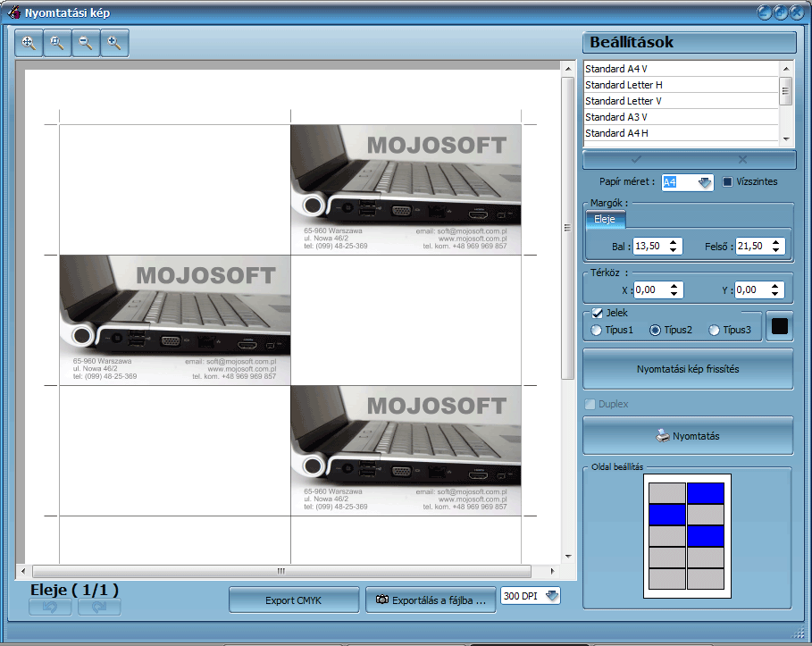Select the Standard A4 V preset
This screenshot has width=812, height=646.
[681, 69]
